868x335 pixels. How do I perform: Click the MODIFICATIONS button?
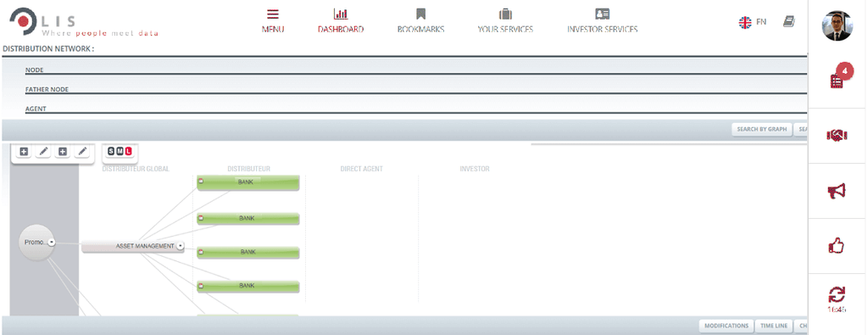click(x=726, y=326)
